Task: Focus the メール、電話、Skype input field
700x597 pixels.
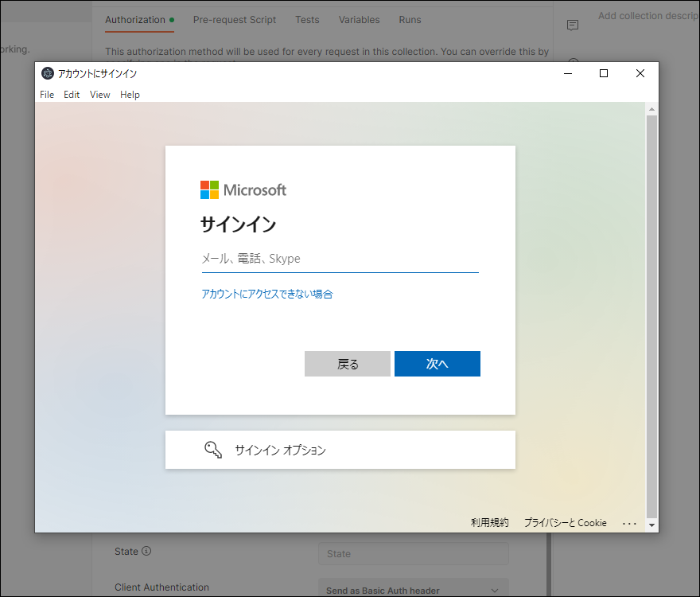Action: (340, 259)
